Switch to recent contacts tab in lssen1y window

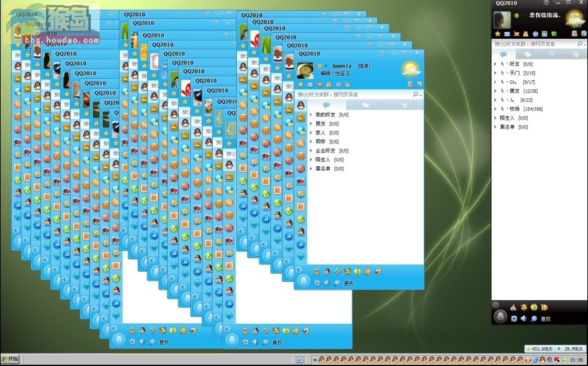tap(404, 105)
